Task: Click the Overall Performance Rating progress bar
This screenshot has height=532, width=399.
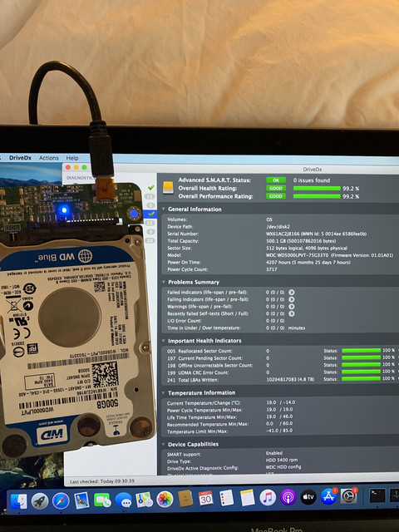Action: point(317,196)
